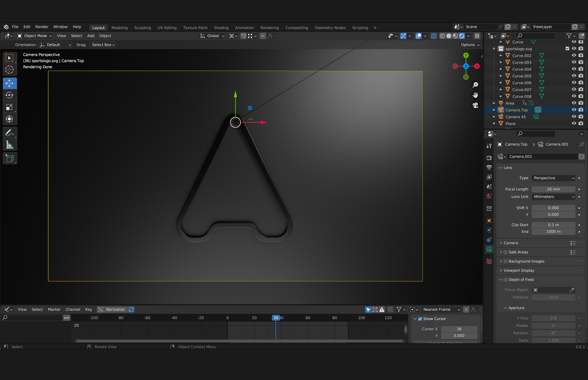Uncheck the Show Cursor checkbox
Image resolution: width=588 pixels, height=380 pixels.
[x=420, y=319]
